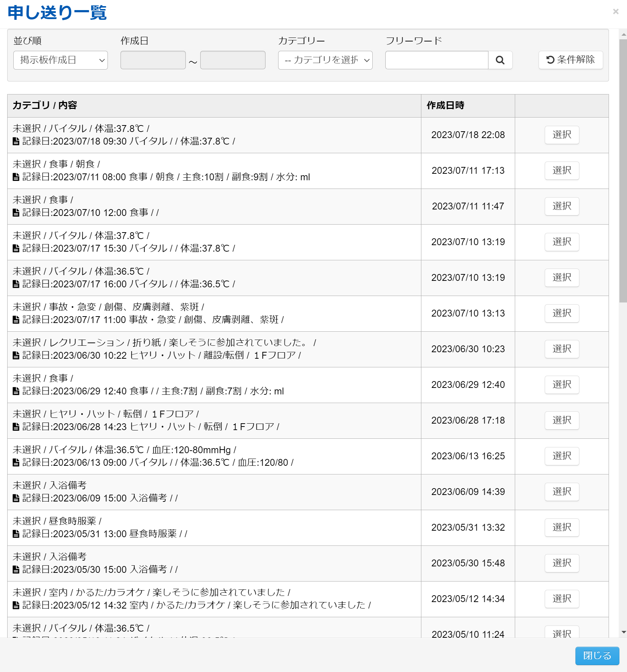Open the 並び順 sort order dropdown

pos(61,60)
